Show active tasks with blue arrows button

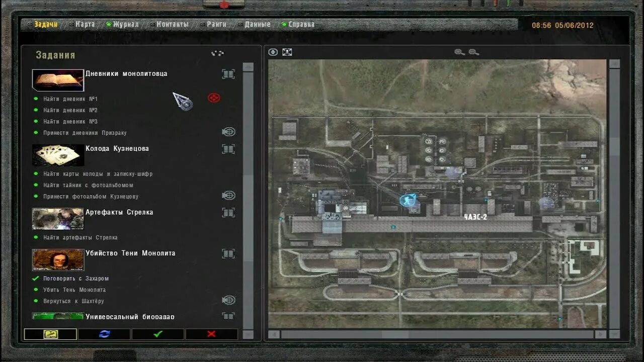coord(104,334)
